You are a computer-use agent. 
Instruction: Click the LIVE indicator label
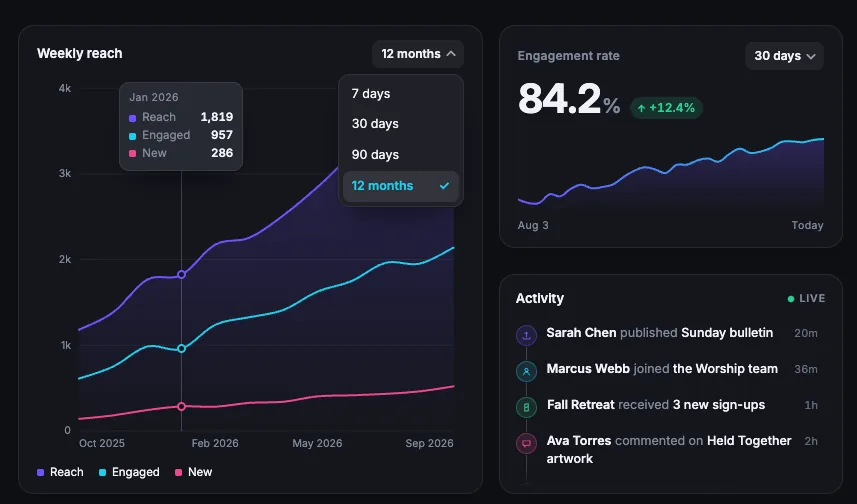[812, 298]
